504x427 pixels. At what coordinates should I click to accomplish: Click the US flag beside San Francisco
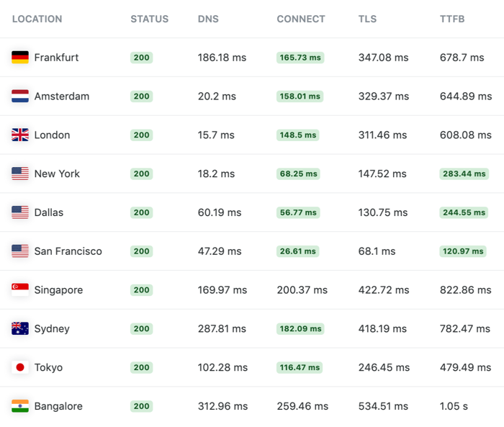[x=20, y=251]
